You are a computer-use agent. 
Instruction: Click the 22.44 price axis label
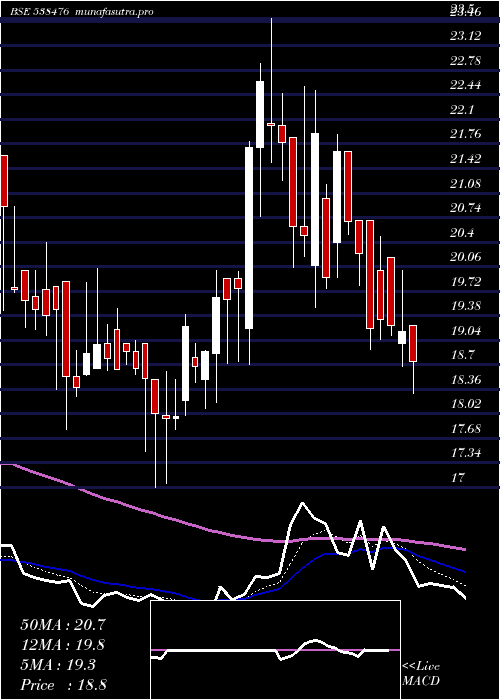(466, 85)
